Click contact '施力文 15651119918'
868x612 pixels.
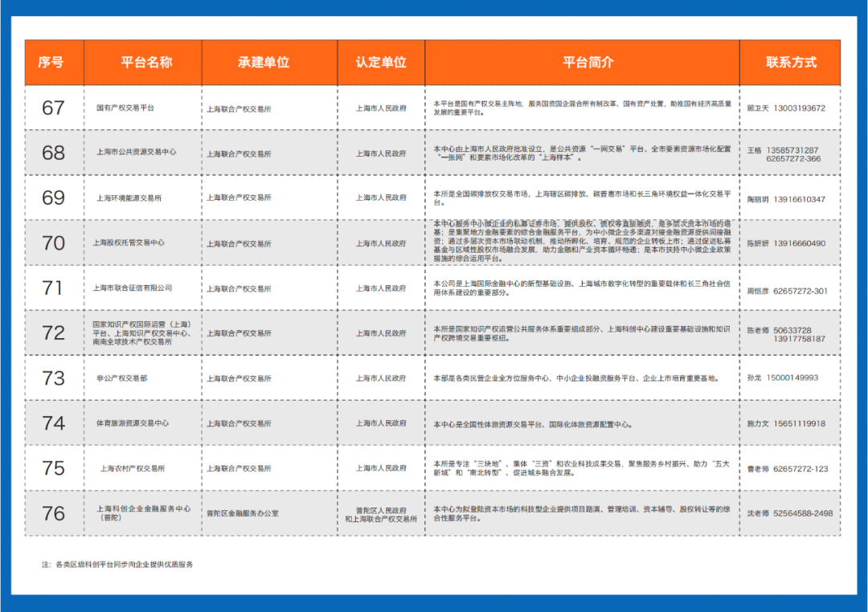coord(786,424)
